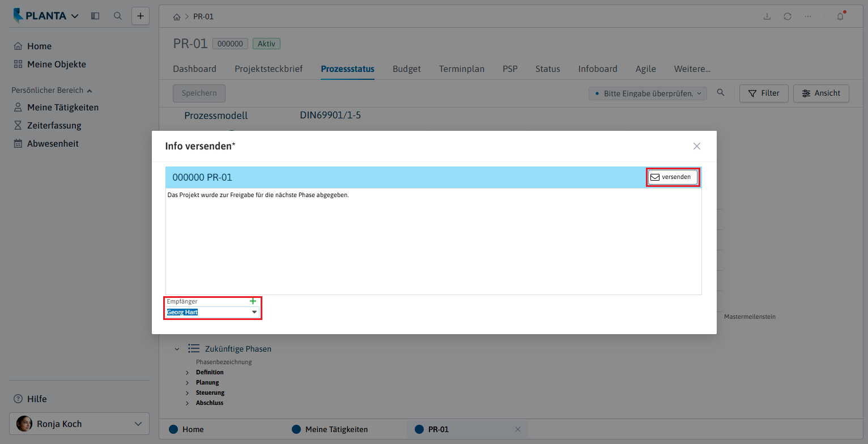The height and width of the screenshot is (444, 868).
Task: Expand the Steuerung phase row
Action: click(188, 393)
